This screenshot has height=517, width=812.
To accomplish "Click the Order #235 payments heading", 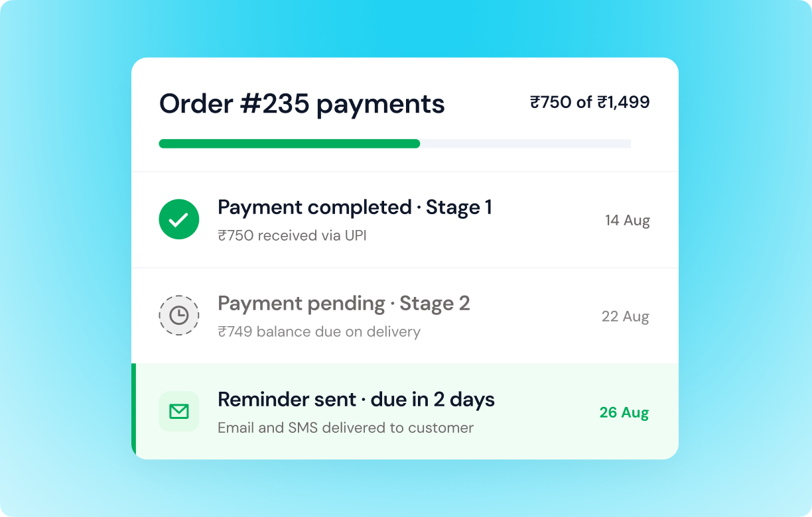I will point(302,105).
